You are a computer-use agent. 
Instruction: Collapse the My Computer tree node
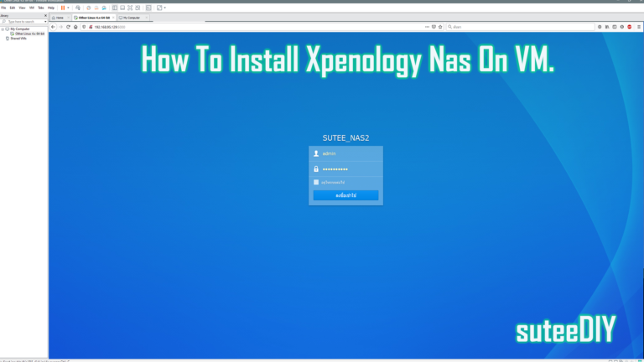click(3, 29)
